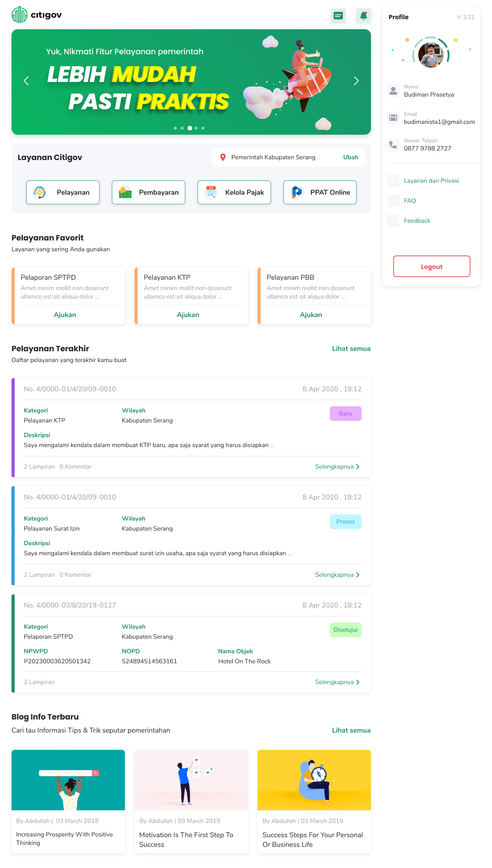Open Pelayanan service
Screen dimensions: 492x868
tap(63, 192)
